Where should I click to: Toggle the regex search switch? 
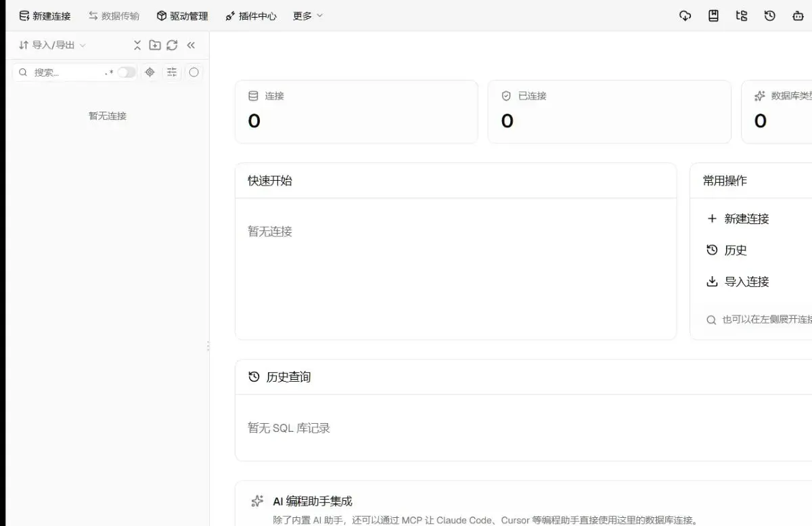coord(126,72)
